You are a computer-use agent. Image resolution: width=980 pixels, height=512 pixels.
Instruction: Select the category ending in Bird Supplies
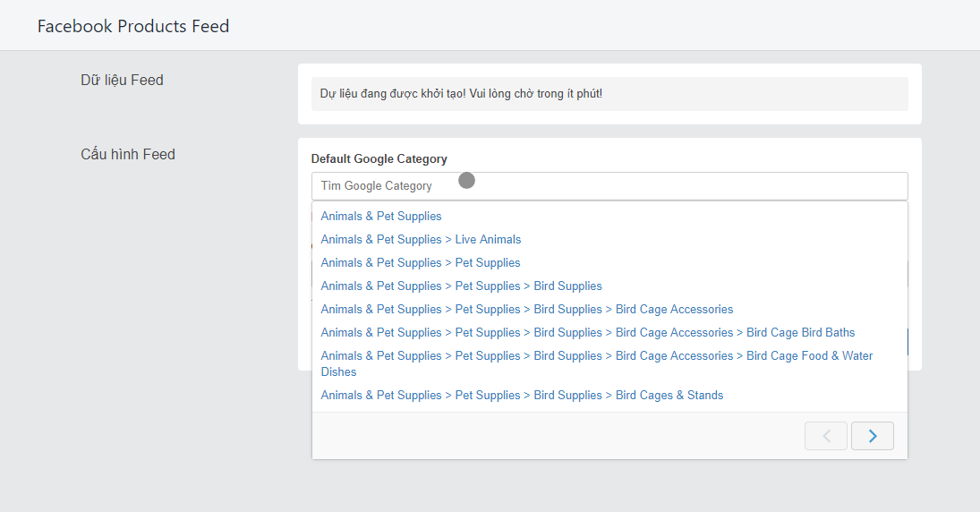pos(461,286)
